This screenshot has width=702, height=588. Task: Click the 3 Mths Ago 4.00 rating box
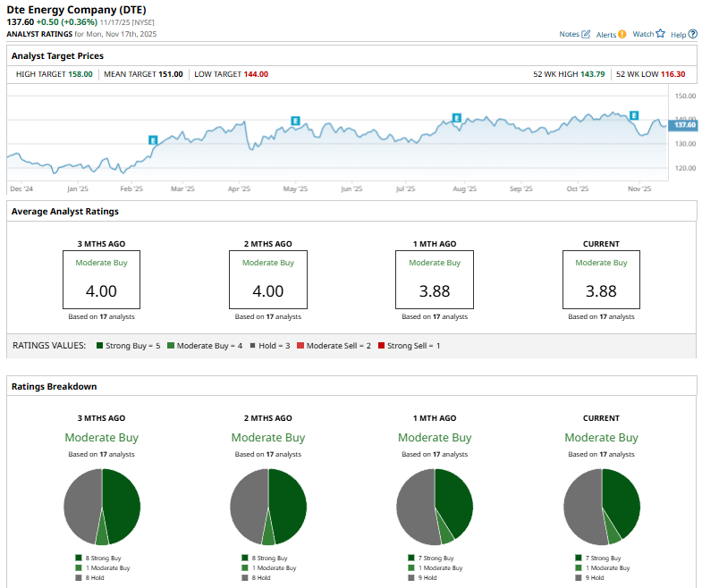click(x=101, y=280)
